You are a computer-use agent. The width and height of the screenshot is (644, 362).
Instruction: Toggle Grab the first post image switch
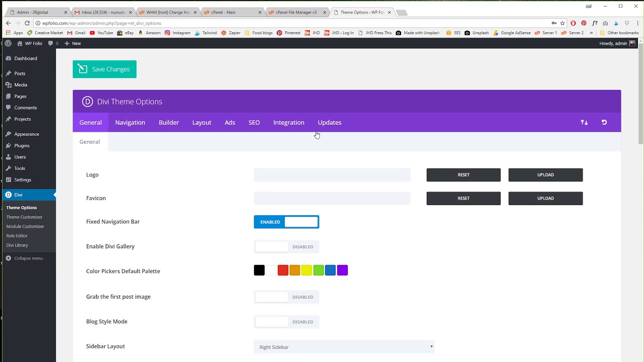[x=286, y=297]
